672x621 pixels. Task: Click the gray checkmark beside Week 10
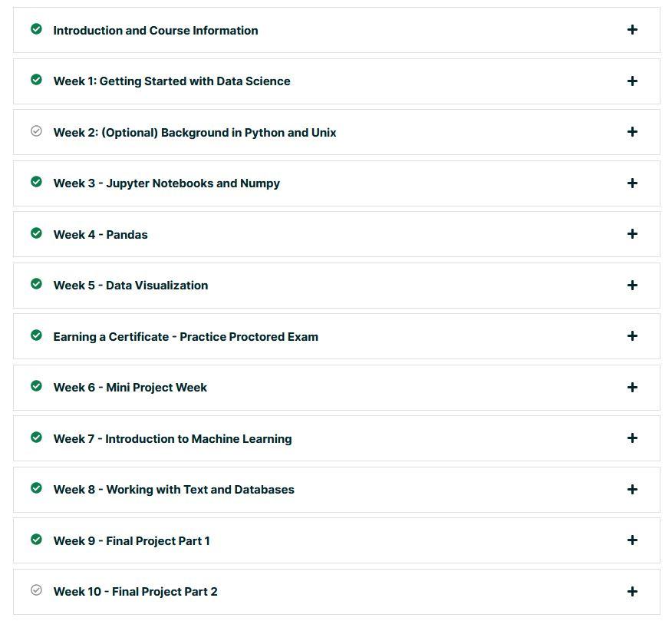pos(36,590)
